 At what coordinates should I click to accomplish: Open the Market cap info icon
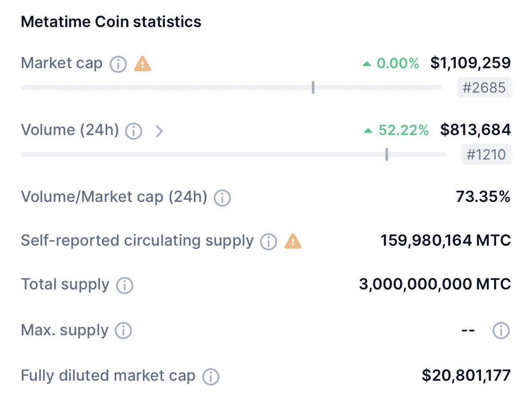click(118, 65)
